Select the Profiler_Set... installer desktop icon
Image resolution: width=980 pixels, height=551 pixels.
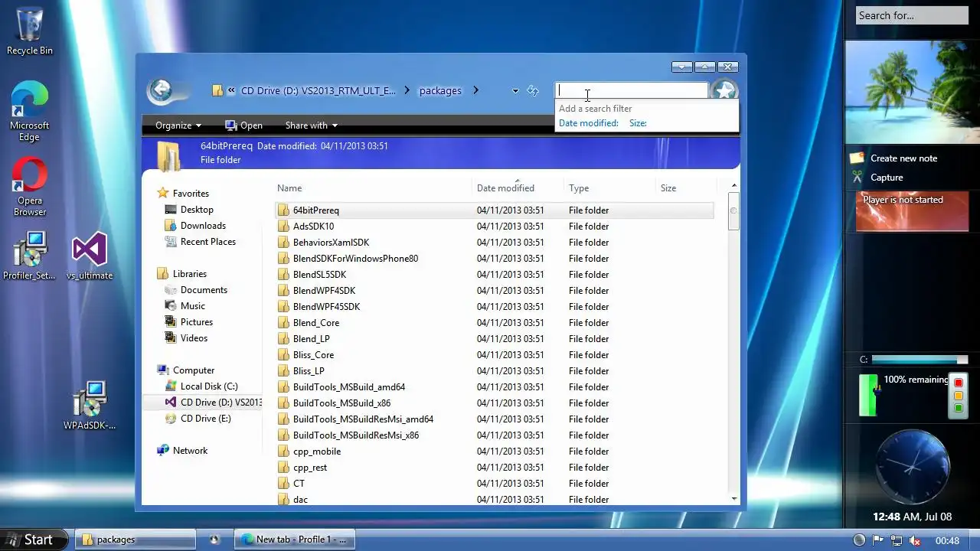pos(29,256)
